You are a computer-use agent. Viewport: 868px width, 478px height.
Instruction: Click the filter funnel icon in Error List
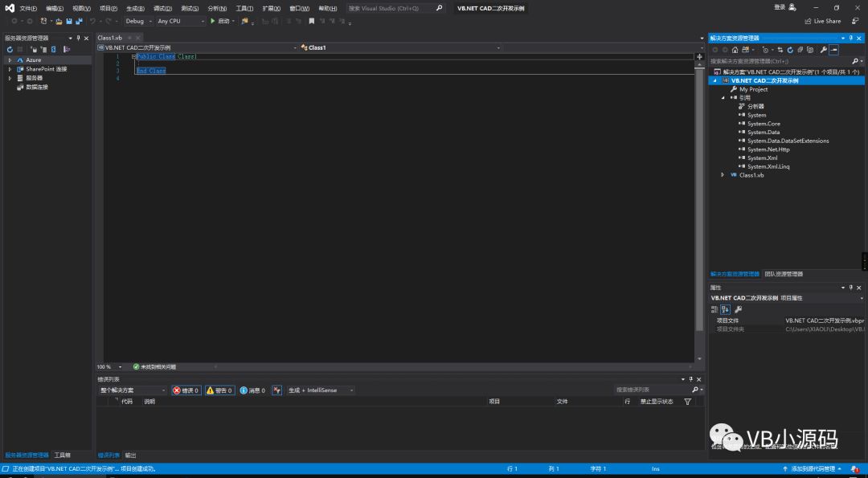[x=687, y=402]
